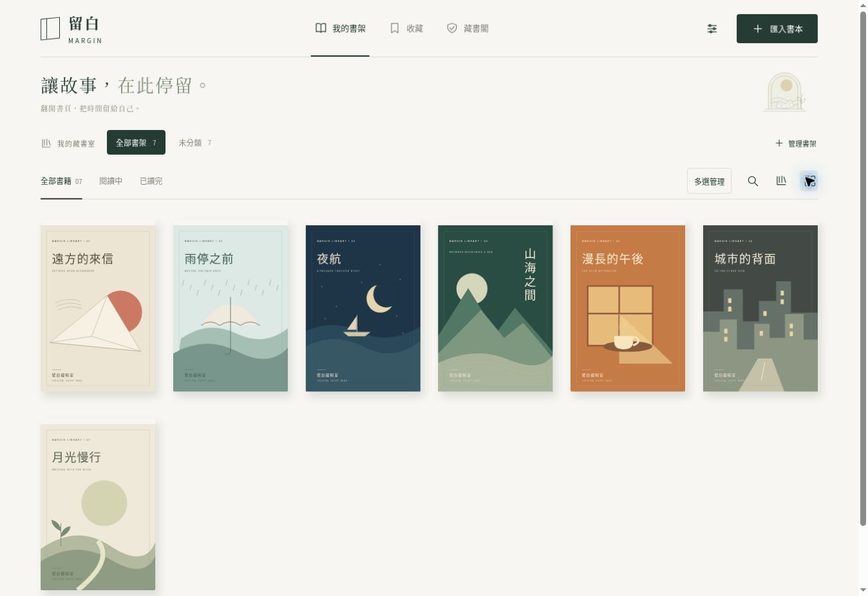Show the 全部書籍 filter tab

pos(61,182)
